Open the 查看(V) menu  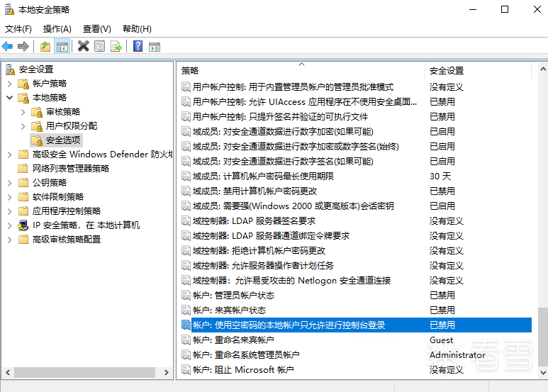97,29
